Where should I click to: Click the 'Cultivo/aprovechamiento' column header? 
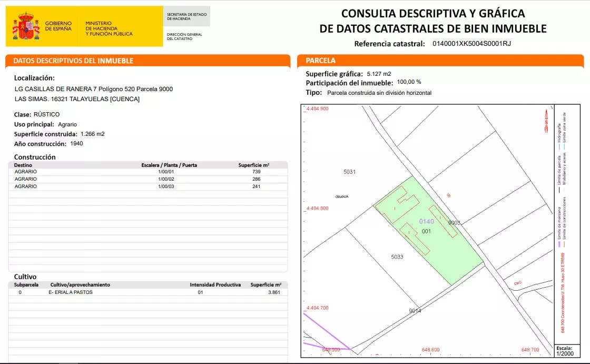(x=80, y=285)
